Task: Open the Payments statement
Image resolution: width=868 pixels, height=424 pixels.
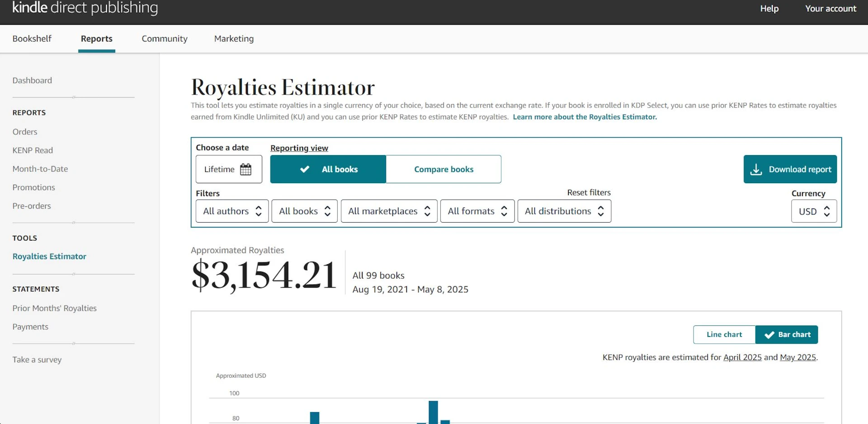Action: (x=30, y=327)
